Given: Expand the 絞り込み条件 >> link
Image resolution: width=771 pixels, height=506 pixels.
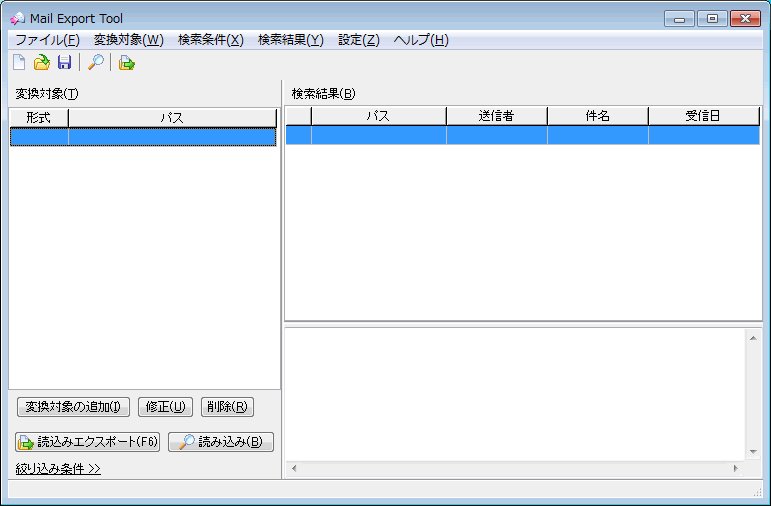Looking at the screenshot, I should pyautogui.click(x=58, y=468).
